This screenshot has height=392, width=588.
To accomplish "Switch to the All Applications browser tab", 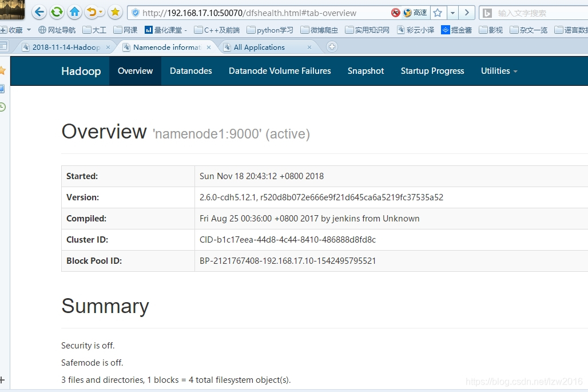I will click(259, 47).
